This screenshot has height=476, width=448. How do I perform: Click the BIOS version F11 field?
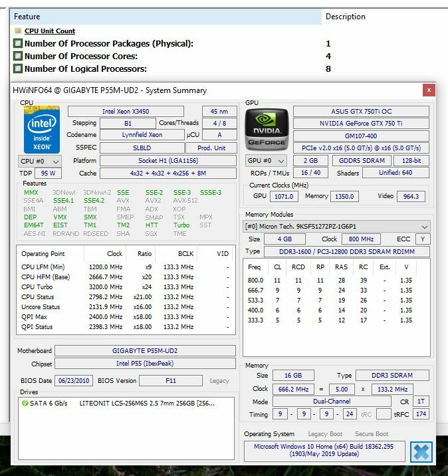[171, 381]
